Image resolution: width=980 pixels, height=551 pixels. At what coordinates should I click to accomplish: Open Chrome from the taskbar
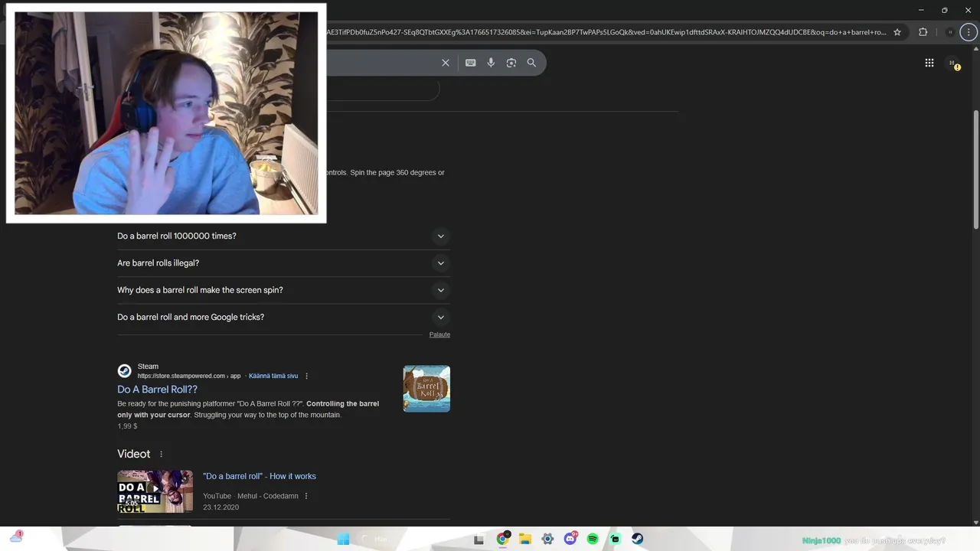pos(502,539)
